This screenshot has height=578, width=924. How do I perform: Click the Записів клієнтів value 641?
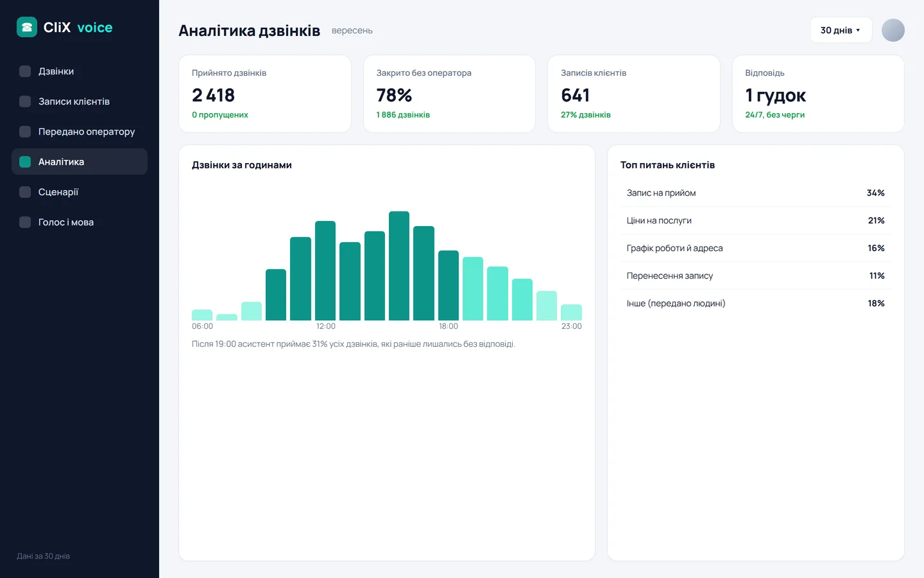point(576,95)
